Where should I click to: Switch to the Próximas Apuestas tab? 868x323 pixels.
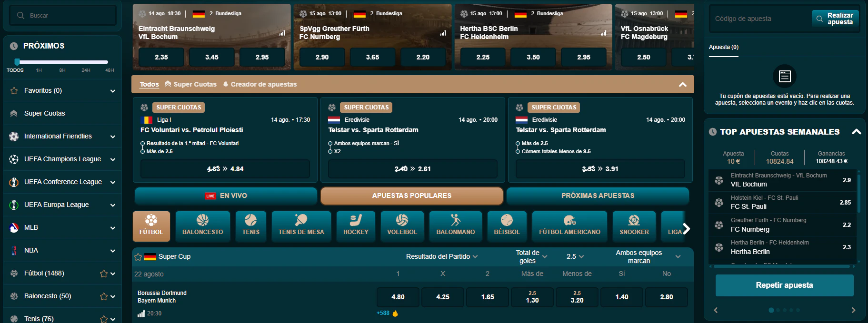pos(598,196)
